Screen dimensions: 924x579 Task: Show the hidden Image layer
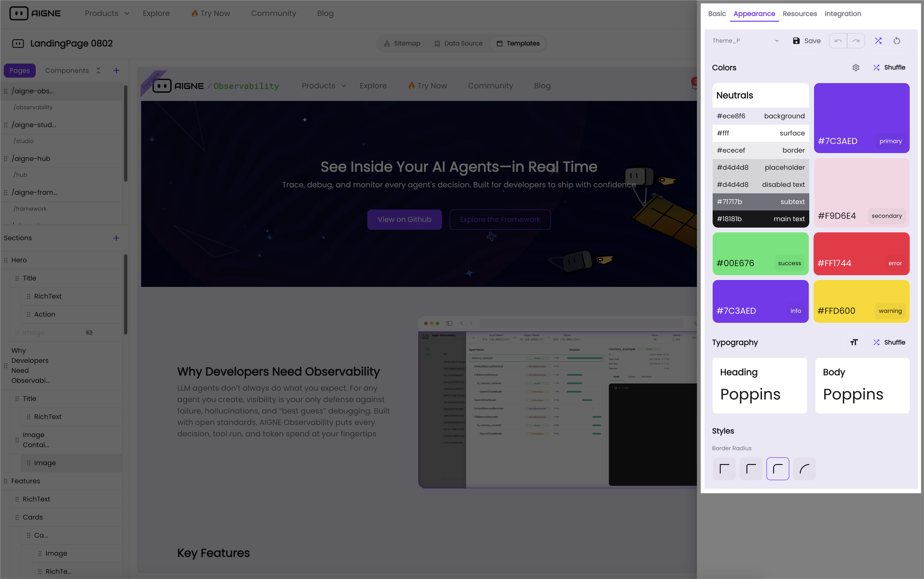point(89,332)
